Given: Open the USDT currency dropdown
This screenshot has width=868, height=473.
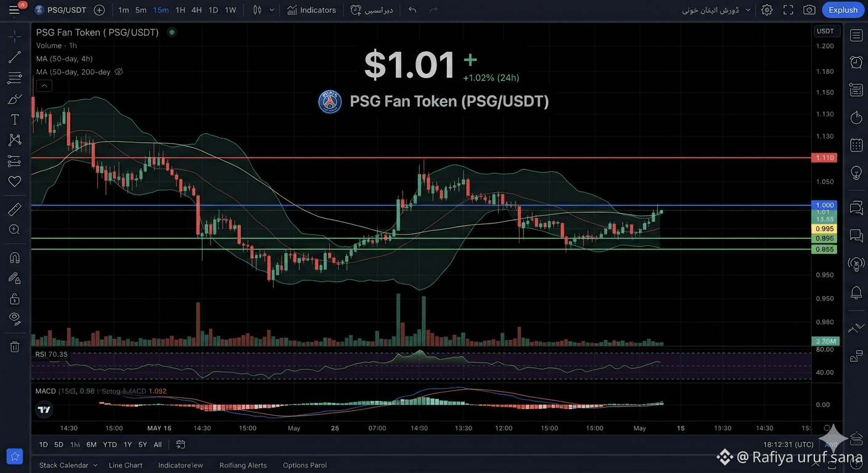Looking at the screenshot, I should pyautogui.click(x=825, y=31).
